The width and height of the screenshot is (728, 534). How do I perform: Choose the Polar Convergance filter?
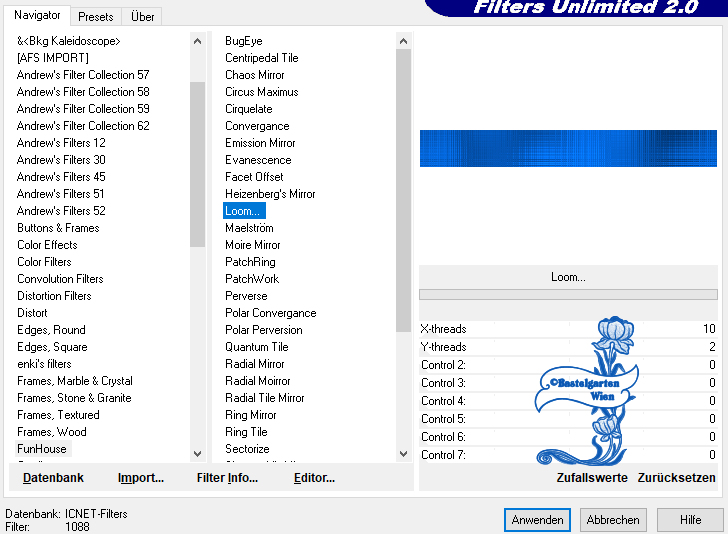coord(271,313)
